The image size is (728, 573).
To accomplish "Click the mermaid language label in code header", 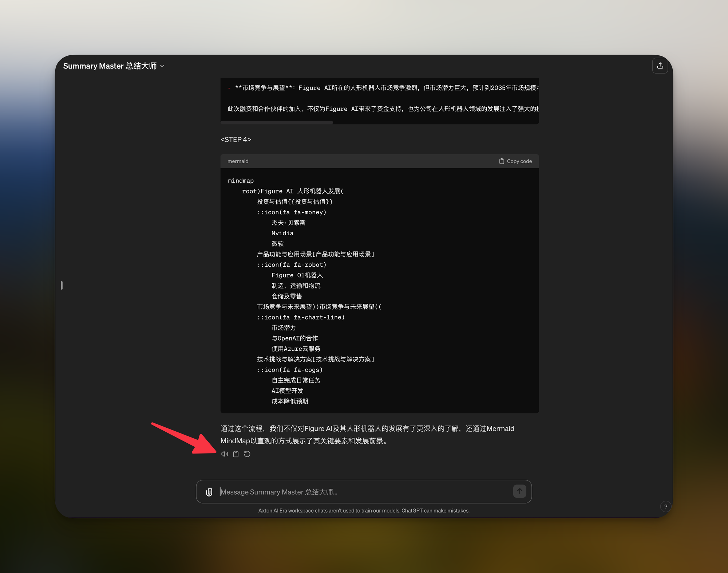I will point(238,161).
